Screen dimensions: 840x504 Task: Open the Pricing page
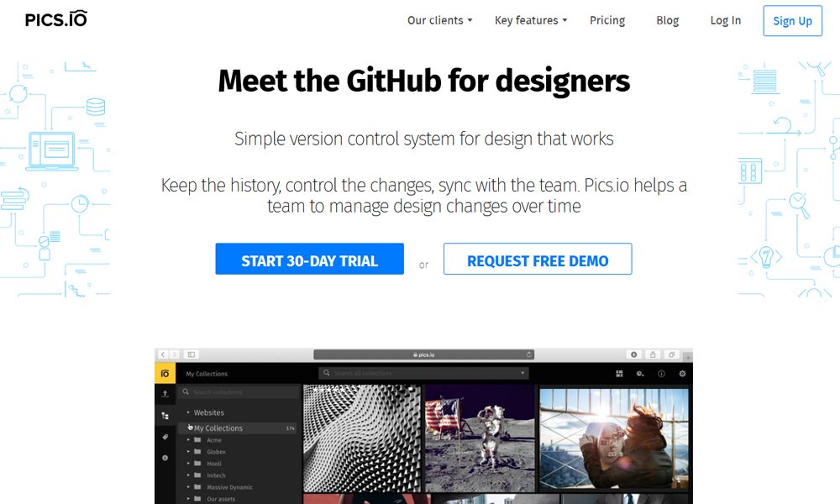607,20
